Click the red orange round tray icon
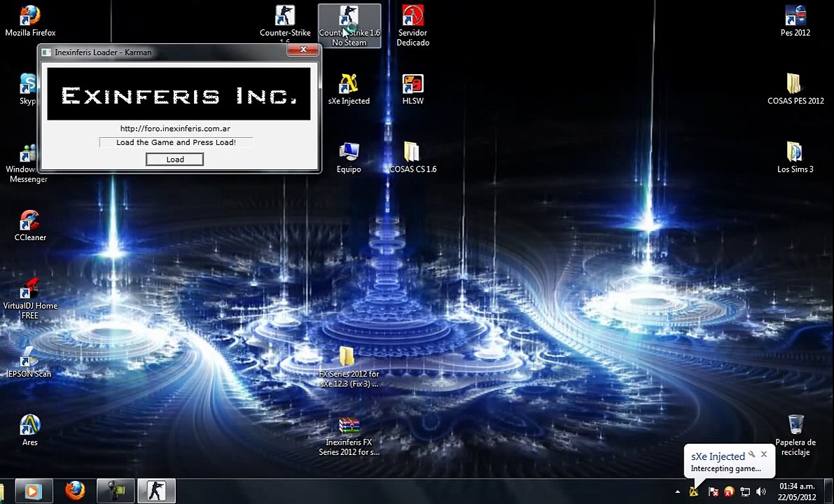 pos(729,492)
